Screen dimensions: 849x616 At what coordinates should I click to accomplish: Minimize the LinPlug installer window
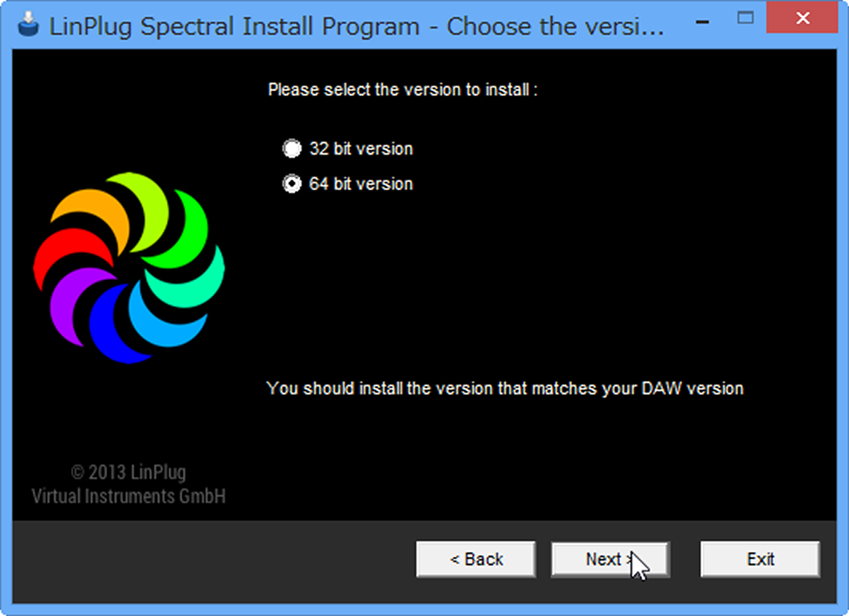point(702,22)
